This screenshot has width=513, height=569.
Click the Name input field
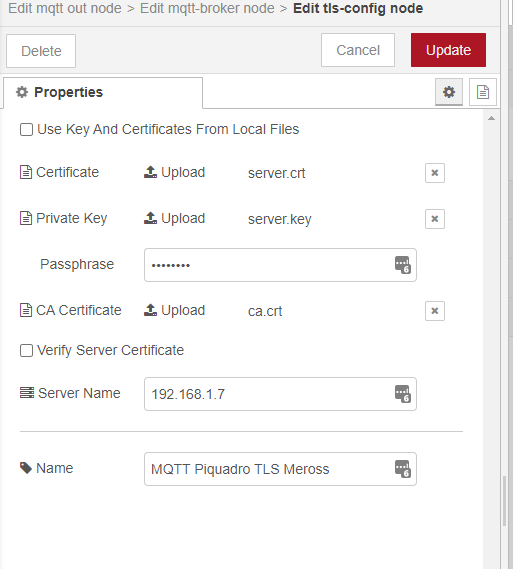280,469
